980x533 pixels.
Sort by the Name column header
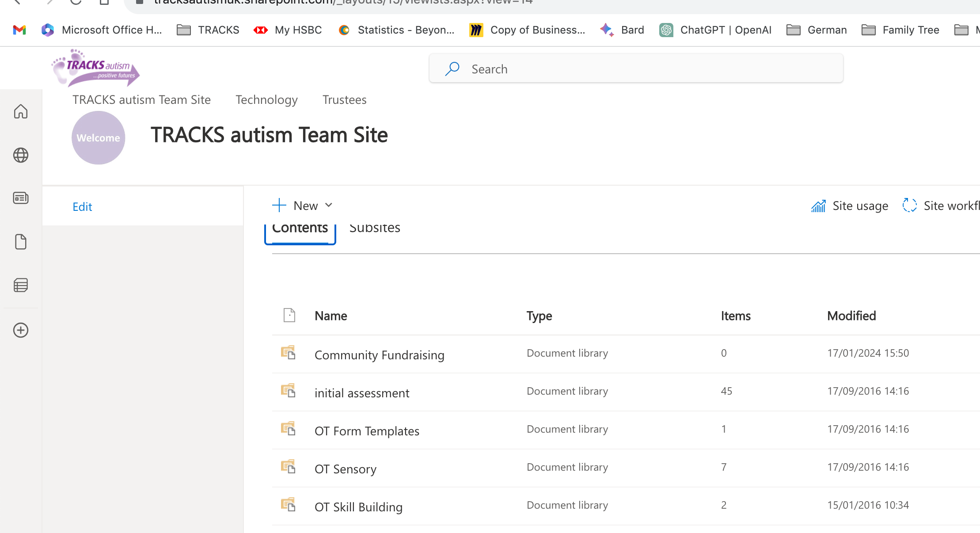331,316
